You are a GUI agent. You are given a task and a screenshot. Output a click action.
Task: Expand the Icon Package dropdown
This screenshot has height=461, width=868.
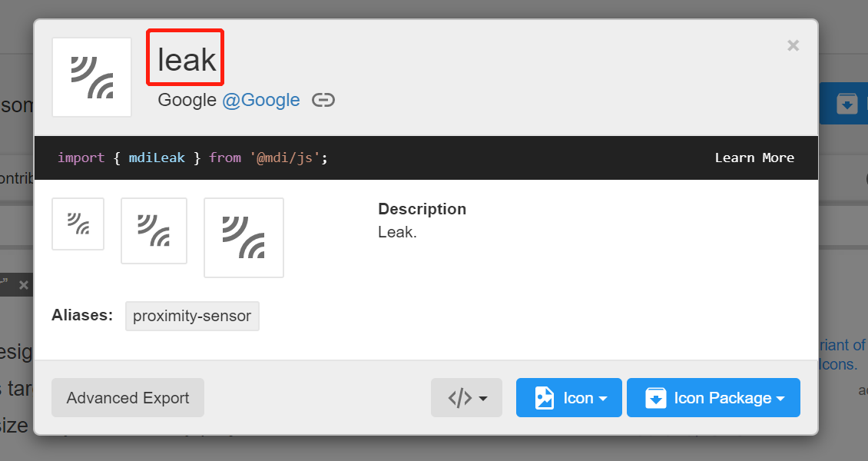[713, 398]
